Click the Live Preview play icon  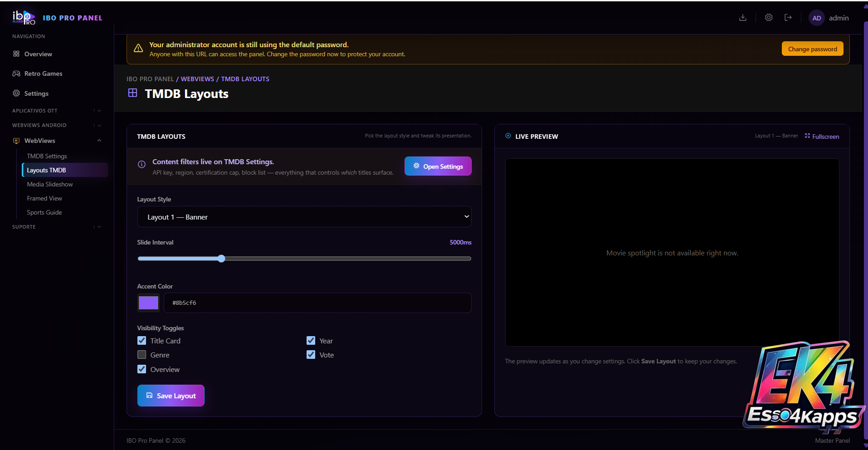coord(508,136)
